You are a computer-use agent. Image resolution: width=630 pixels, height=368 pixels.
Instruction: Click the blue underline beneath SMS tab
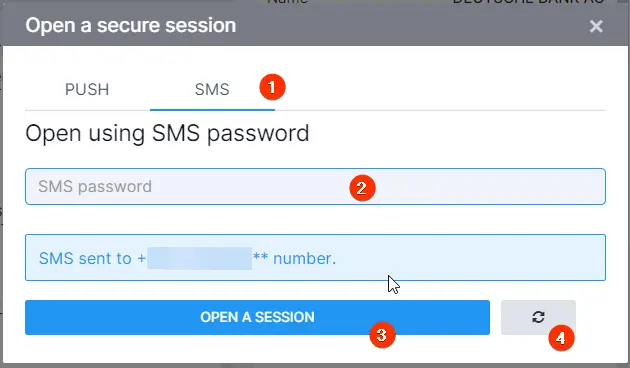pyautogui.click(x=212, y=109)
